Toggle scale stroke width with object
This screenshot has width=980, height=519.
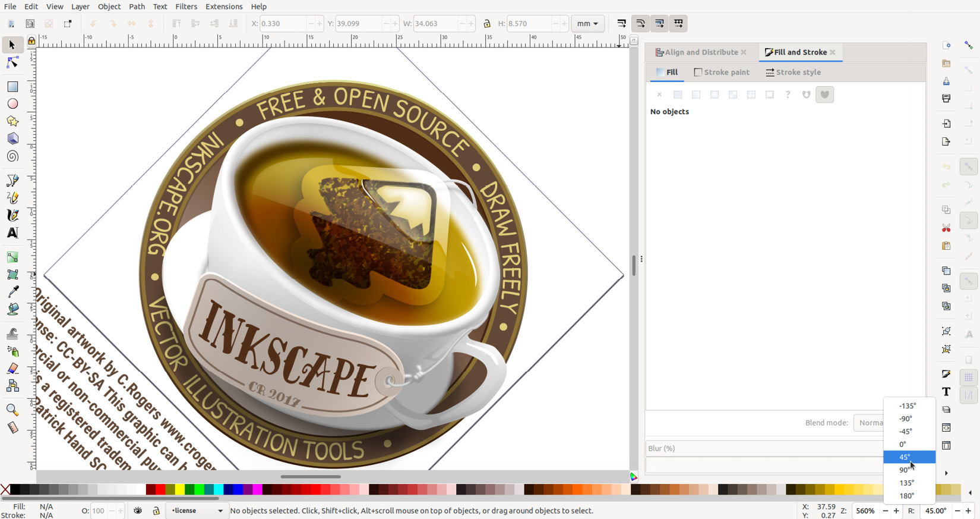(621, 24)
